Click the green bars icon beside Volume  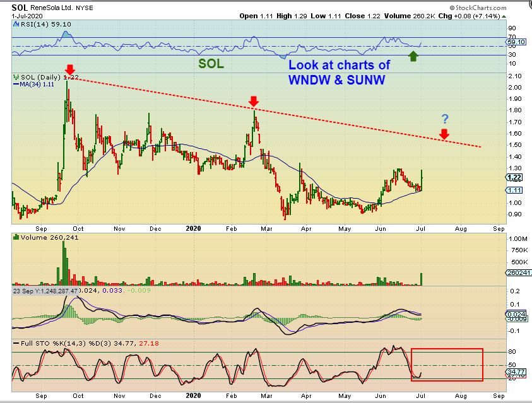pyautogui.click(x=16, y=237)
